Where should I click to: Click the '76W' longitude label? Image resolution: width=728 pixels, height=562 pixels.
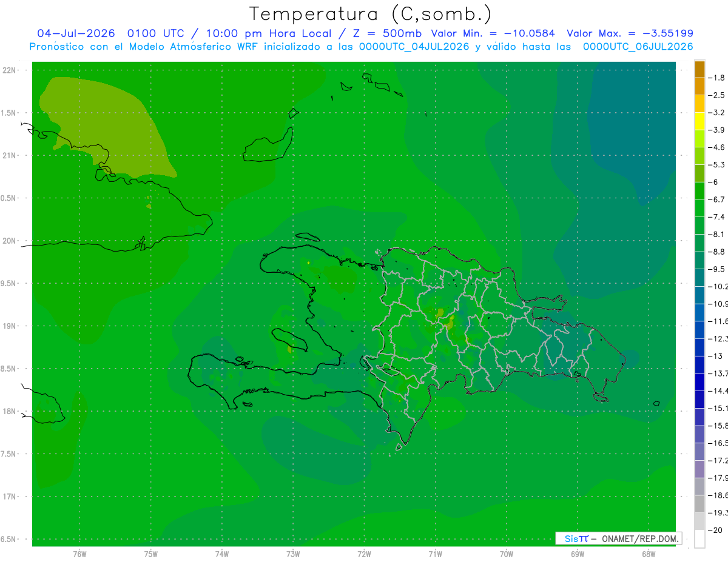[79, 554]
